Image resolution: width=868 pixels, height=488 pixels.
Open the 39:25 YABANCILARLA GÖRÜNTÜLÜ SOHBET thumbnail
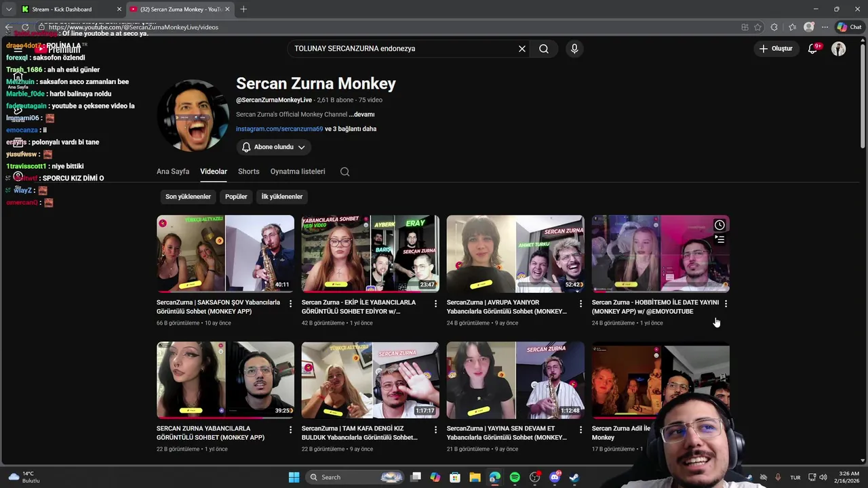(225, 380)
